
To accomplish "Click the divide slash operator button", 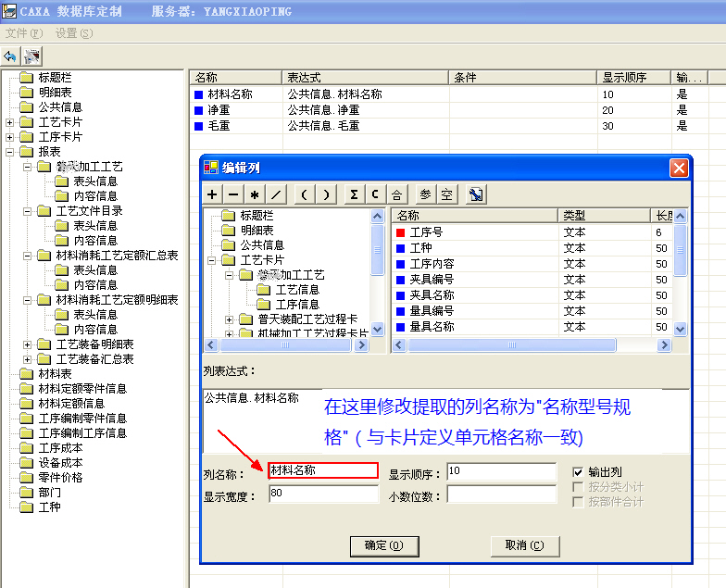I will point(276,194).
